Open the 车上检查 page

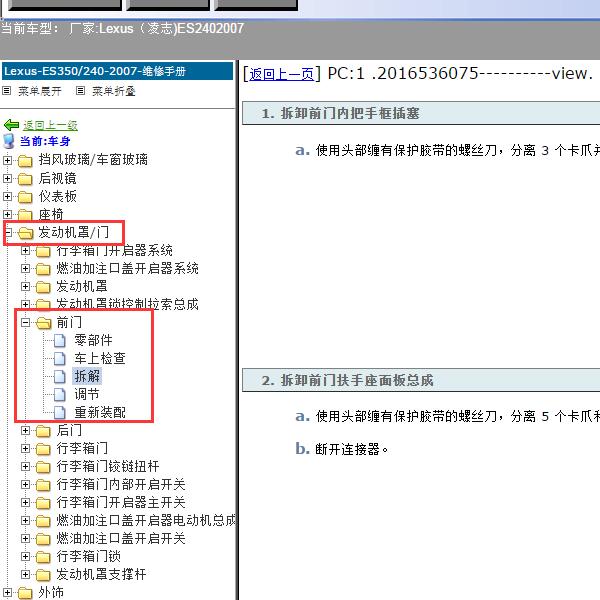click(x=100, y=358)
